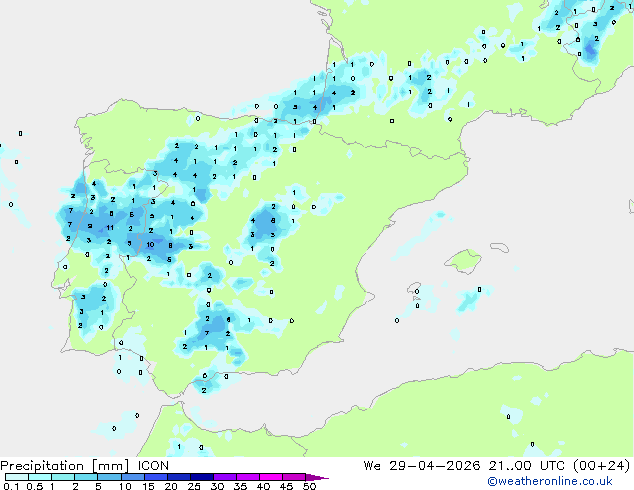
Task: Click the 10 to 15 mm legend swatch
Action: point(132,477)
